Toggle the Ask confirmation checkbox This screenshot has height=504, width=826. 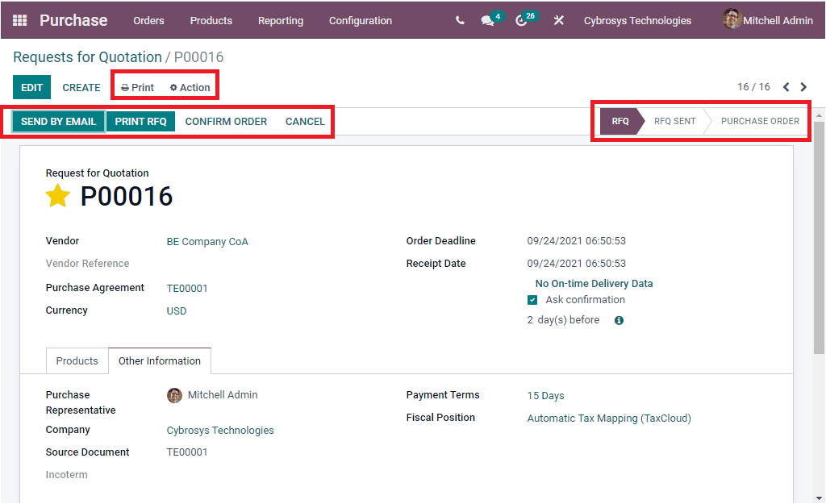click(532, 299)
